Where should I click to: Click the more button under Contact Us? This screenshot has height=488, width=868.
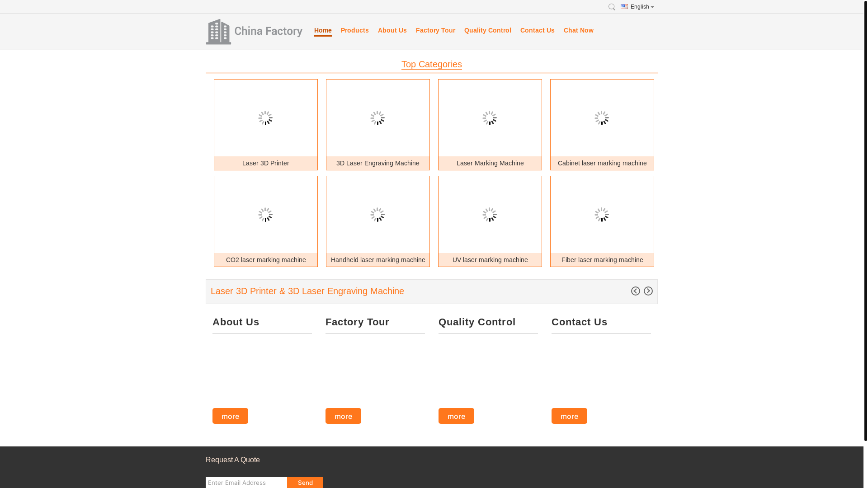pos(569,416)
